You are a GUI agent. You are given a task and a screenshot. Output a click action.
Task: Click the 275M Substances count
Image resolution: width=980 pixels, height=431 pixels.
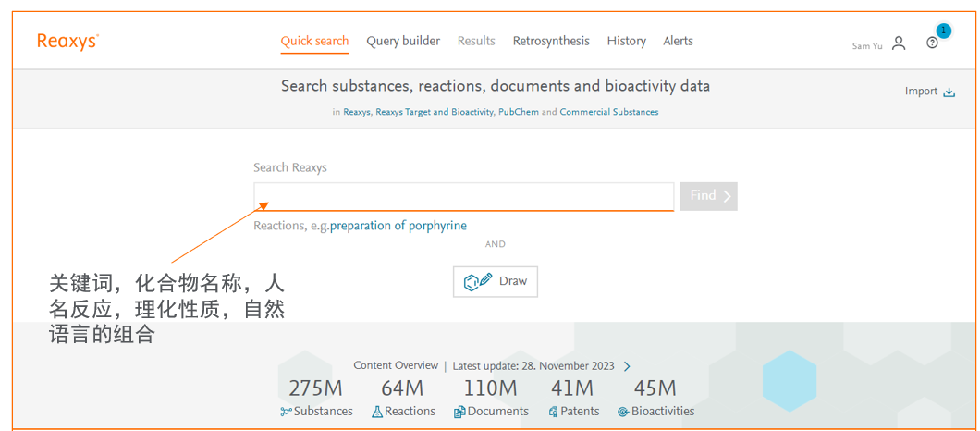pos(315,388)
